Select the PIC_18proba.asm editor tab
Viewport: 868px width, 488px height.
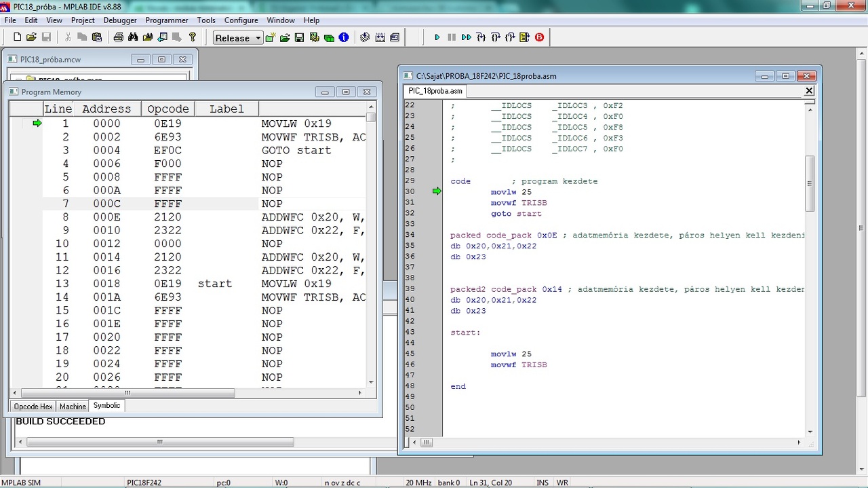[x=435, y=91]
